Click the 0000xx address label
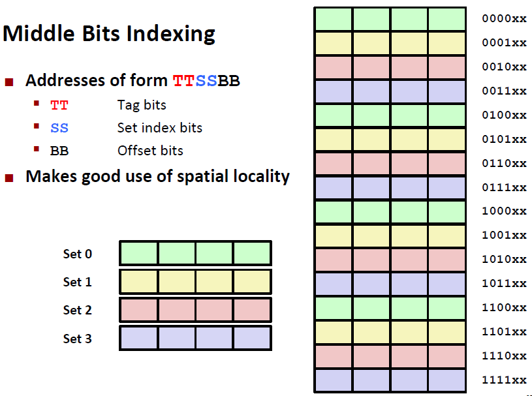 (x=504, y=19)
